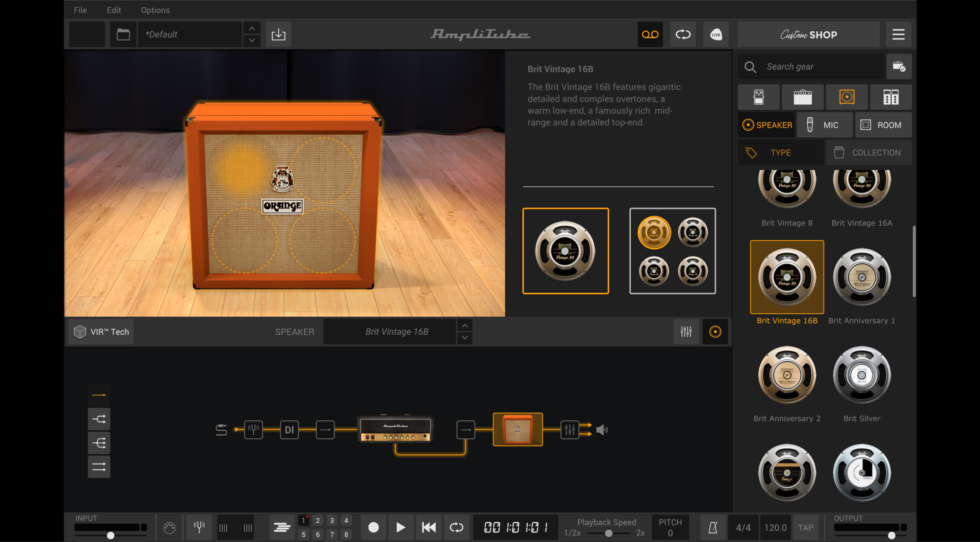Screen dimensions: 980x542
Task: Toggle the metronome icon
Action: [713, 527]
